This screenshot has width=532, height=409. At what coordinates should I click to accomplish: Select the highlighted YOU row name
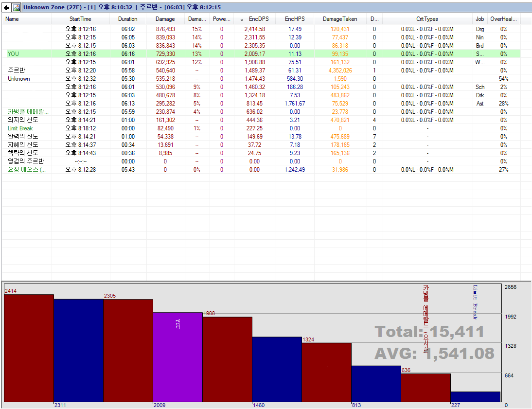point(13,53)
